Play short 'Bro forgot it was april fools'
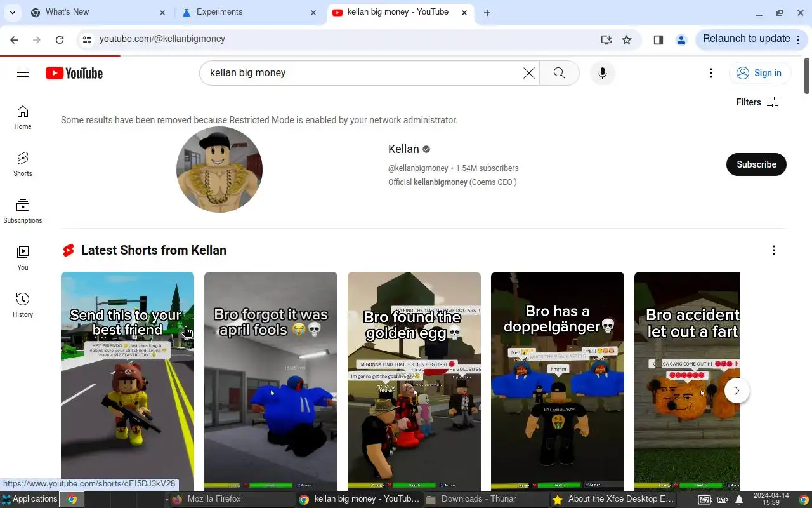This screenshot has height=508, width=812. click(x=271, y=381)
